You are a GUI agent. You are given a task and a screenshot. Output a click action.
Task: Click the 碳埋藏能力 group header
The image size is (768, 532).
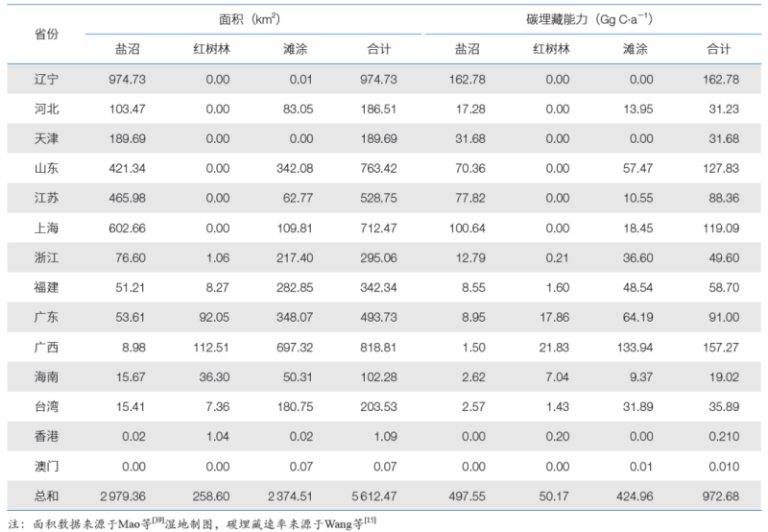click(x=589, y=18)
